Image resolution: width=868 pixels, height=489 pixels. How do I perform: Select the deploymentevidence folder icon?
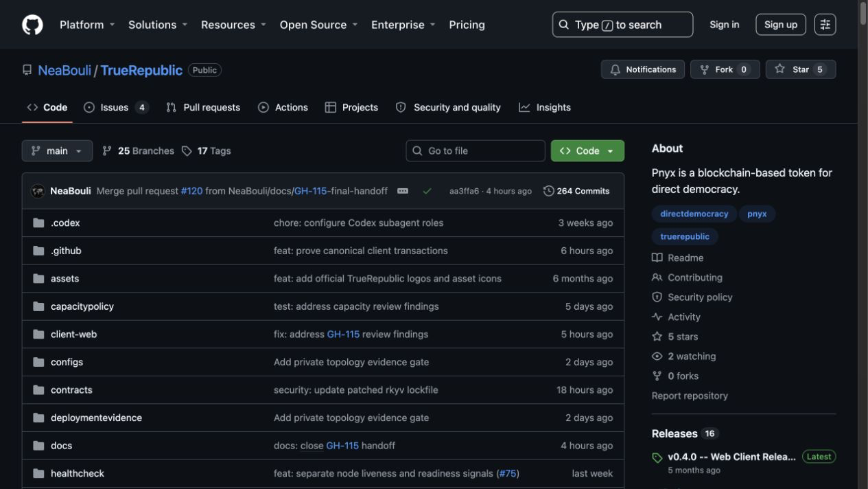tap(38, 418)
